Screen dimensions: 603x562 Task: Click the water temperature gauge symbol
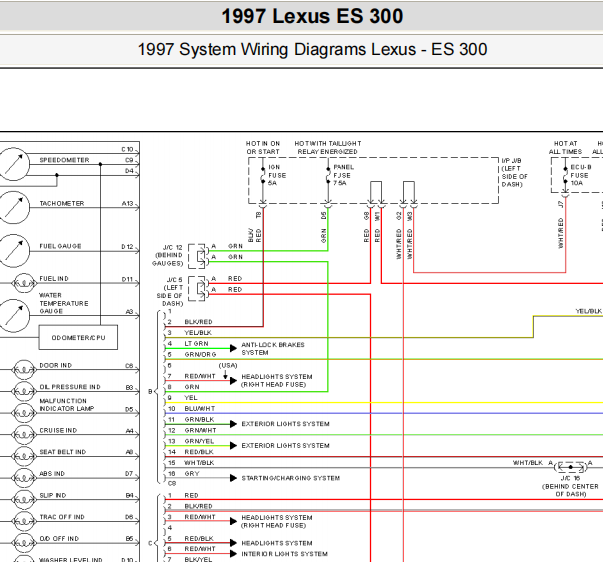coord(14,316)
